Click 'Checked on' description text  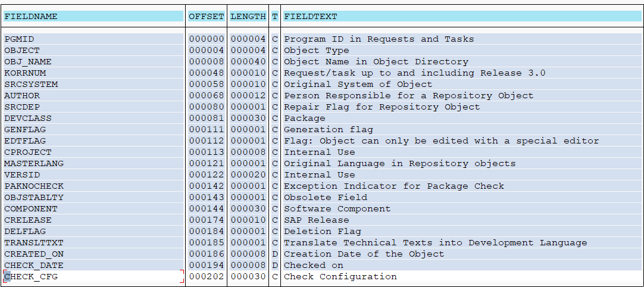tap(314, 266)
